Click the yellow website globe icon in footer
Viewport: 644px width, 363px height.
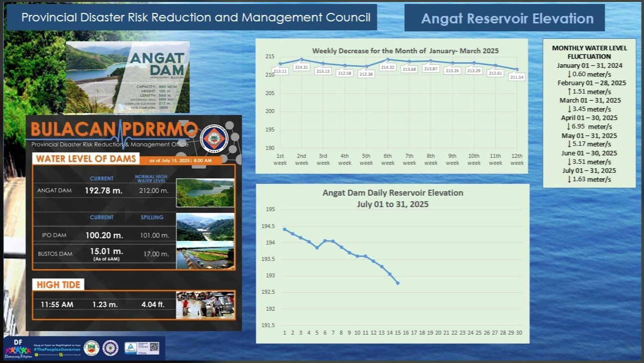(x=61, y=354)
